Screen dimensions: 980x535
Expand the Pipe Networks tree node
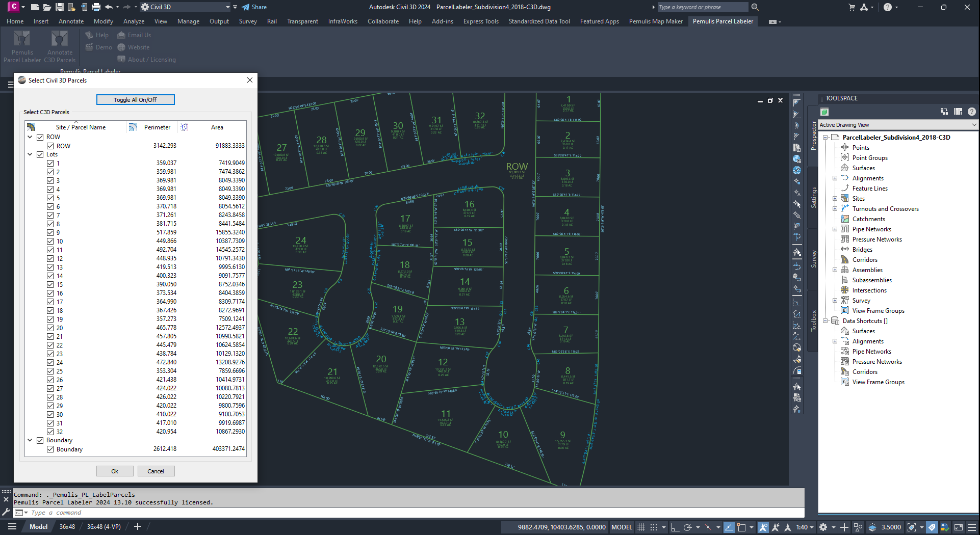click(835, 229)
